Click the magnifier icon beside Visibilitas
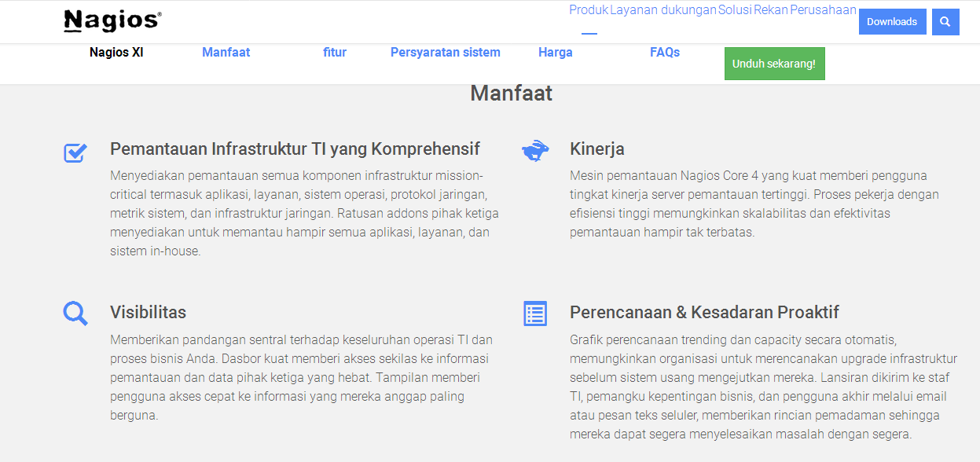 75,313
